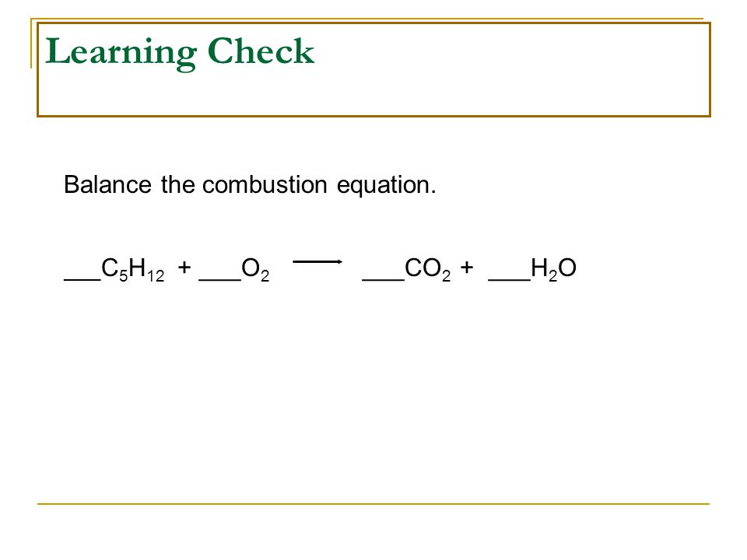Select the CO2 product formula

click(428, 269)
